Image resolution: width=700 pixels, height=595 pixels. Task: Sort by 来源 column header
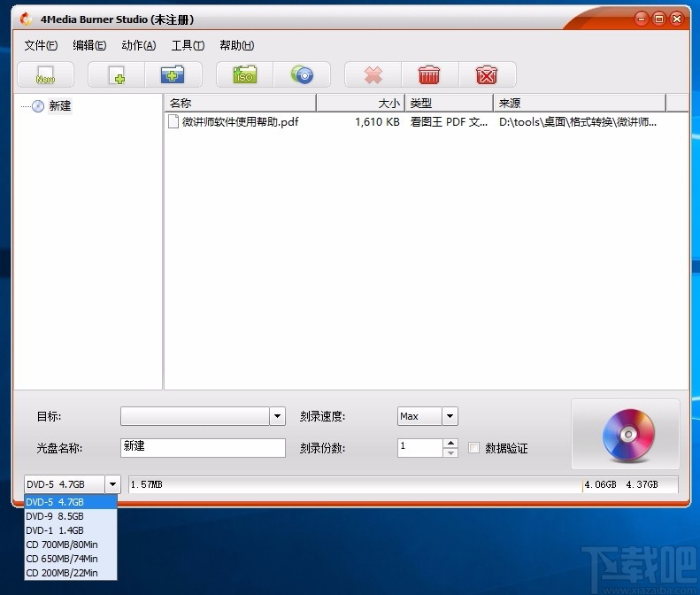[580, 104]
